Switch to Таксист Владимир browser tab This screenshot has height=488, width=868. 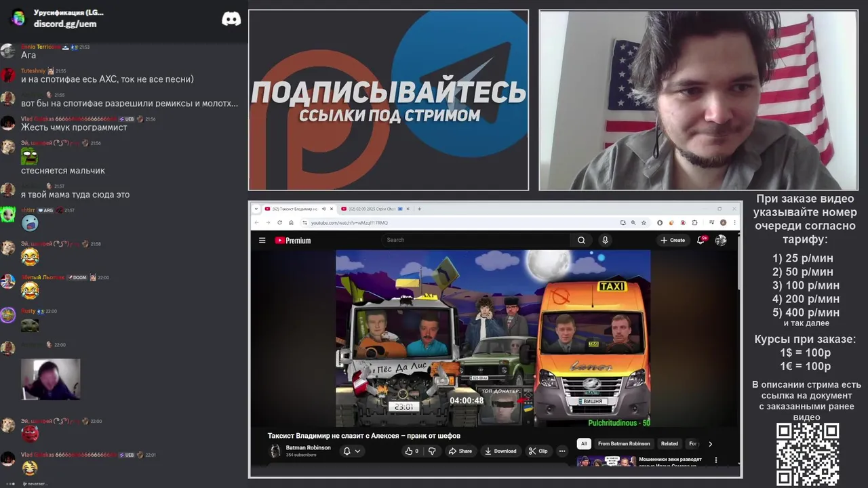click(293, 209)
